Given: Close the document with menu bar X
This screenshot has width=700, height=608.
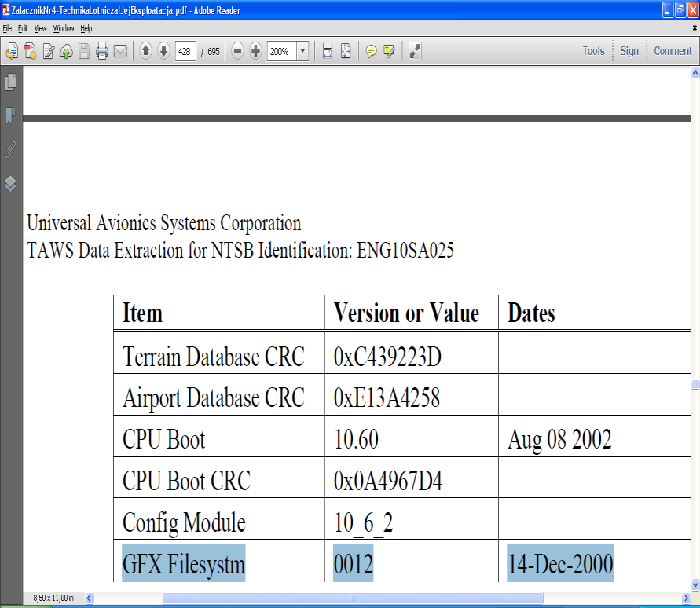Looking at the screenshot, I should pos(695,28).
